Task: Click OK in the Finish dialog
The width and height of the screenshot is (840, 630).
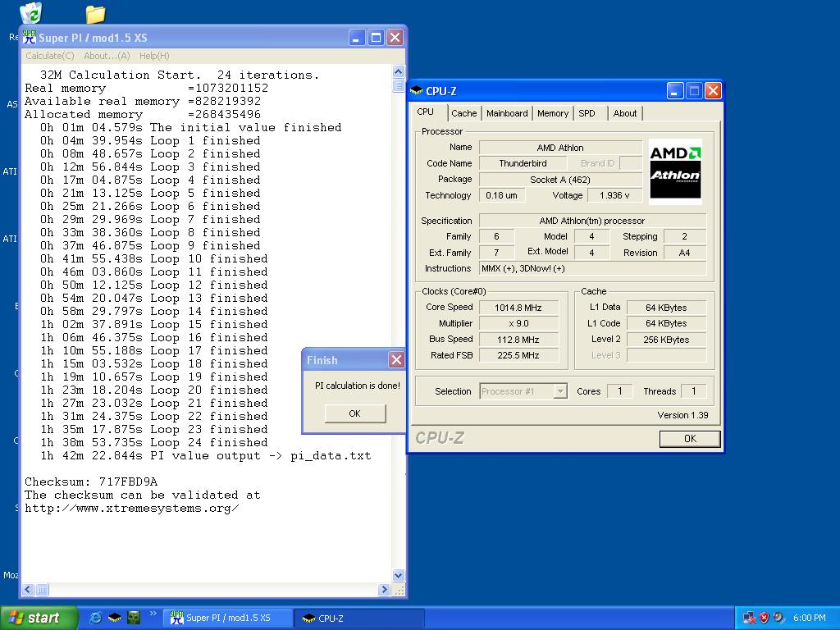Action: coord(354,413)
